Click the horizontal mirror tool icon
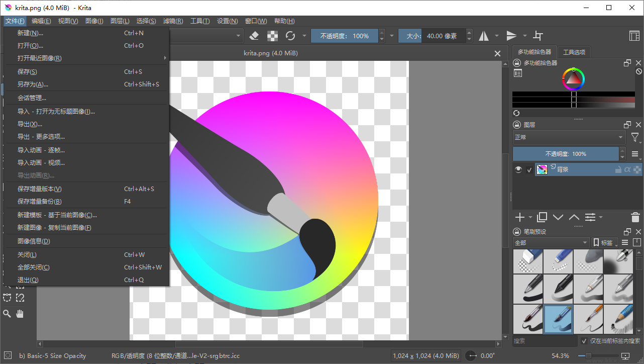This screenshot has height=364, width=644. [x=484, y=36]
